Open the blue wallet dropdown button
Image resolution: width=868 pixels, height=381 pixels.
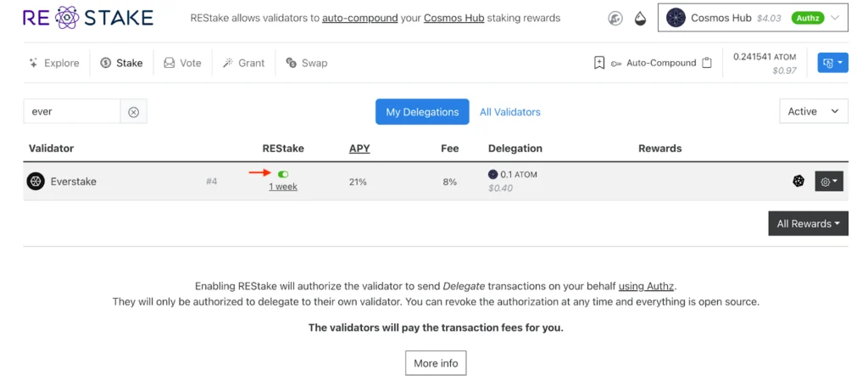(x=832, y=63)
